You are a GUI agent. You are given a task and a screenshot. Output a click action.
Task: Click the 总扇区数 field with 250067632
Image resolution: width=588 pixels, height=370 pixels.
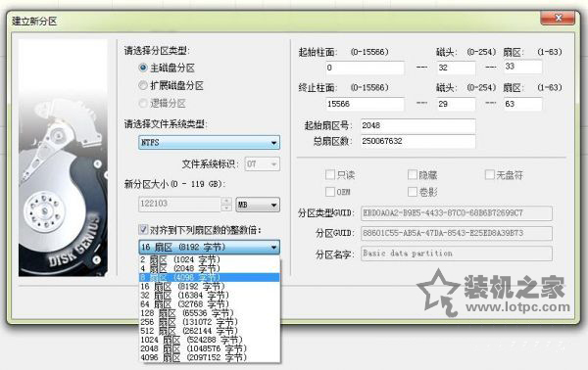(417, 141)
